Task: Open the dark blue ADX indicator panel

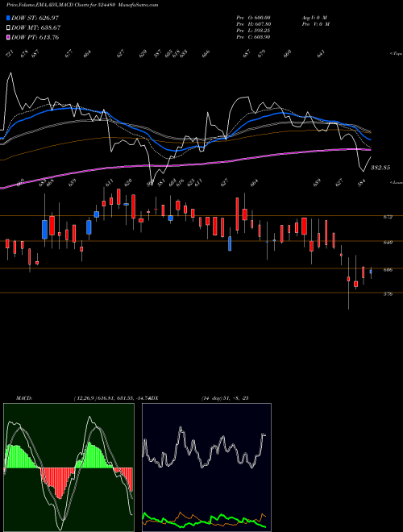Action: pyautogui.click(x=206, y=468)
